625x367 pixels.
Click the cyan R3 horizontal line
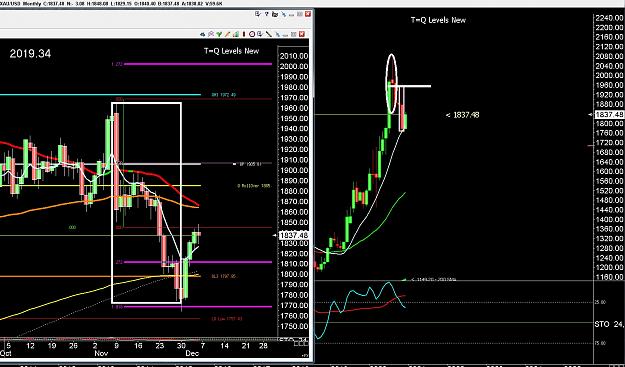[100, 95]
